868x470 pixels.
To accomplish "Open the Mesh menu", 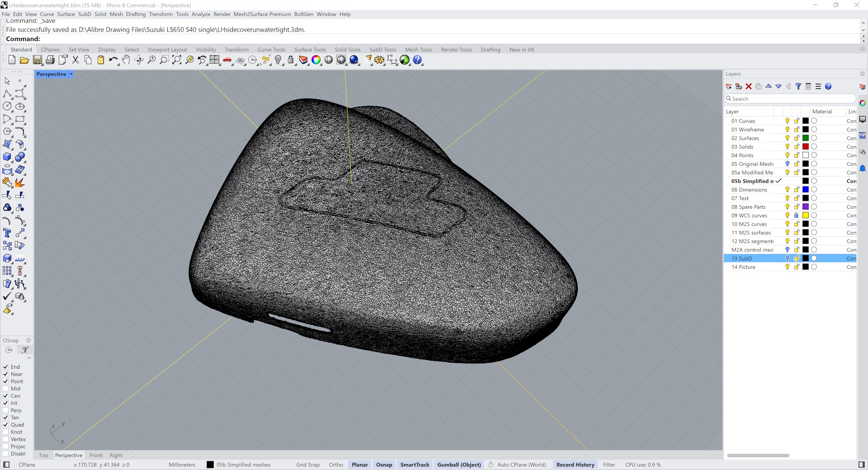I will pyautogui.click(x=116, y=14).
